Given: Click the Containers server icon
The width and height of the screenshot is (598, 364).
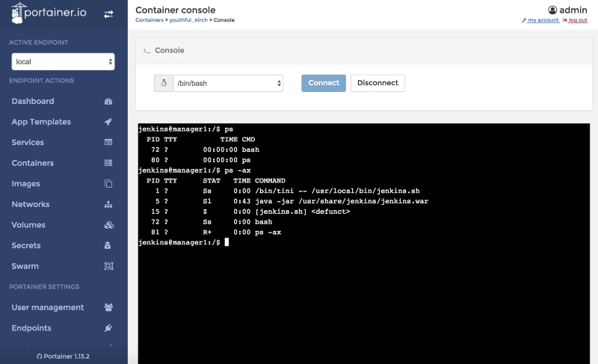Looking at the screenshot, I should pyautogui.click(x=108, y=163).
